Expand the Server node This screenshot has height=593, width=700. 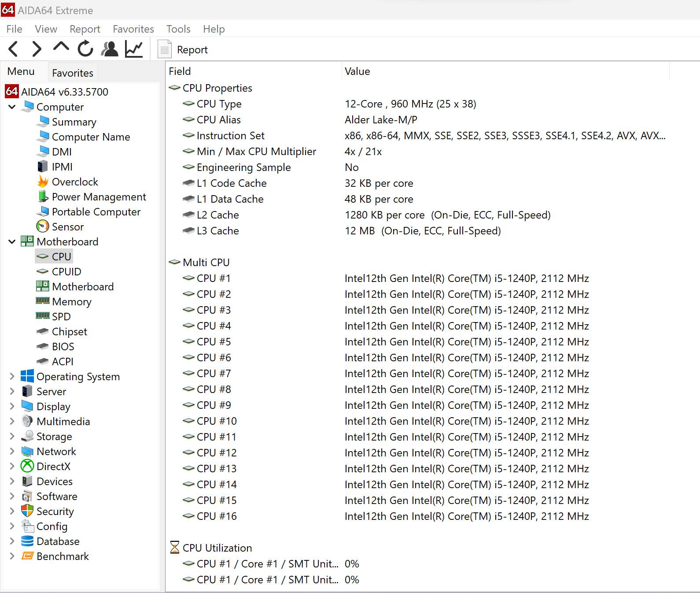point(12,391)
